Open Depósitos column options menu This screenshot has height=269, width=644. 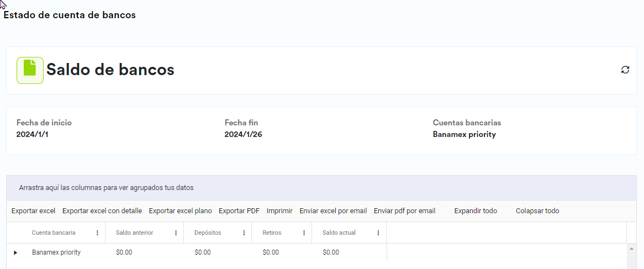(244, 233)
